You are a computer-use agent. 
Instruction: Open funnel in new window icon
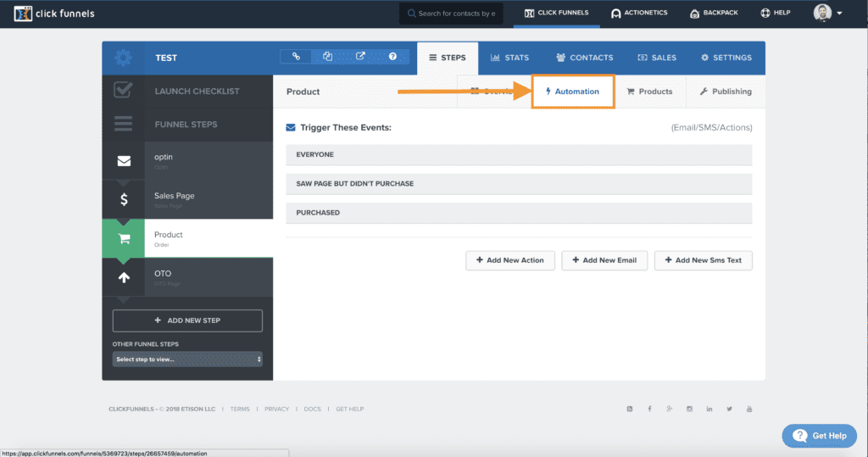[x=360, y=57]
